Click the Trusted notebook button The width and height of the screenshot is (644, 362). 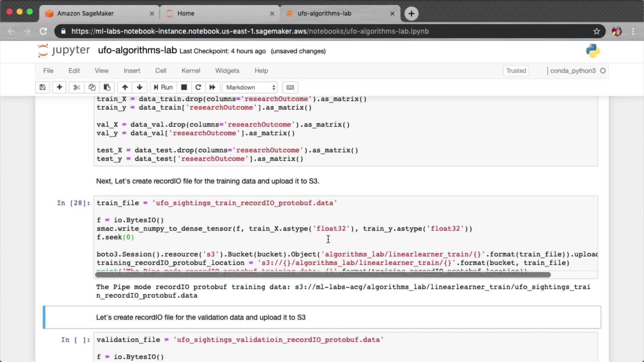click(x=516, y=71)
